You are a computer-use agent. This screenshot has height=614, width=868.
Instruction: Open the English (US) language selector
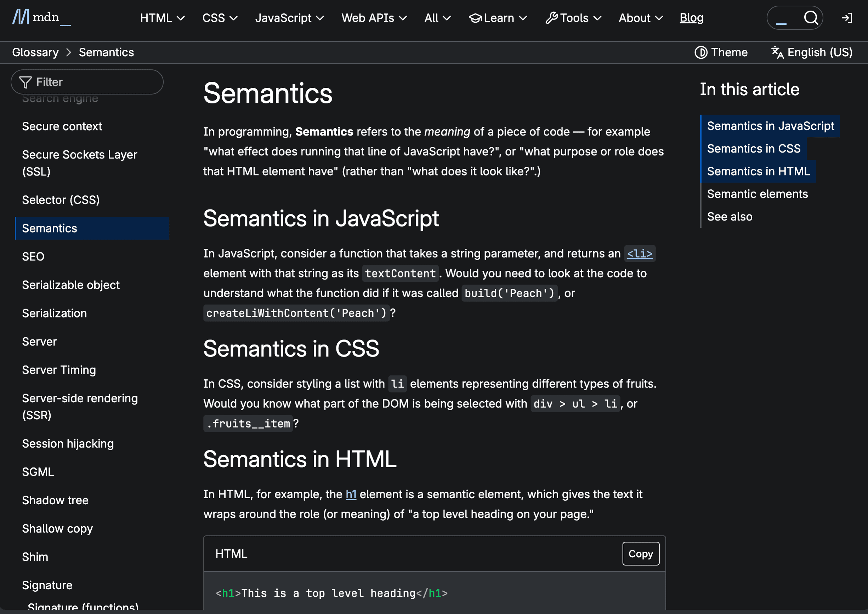pos(812,52)
